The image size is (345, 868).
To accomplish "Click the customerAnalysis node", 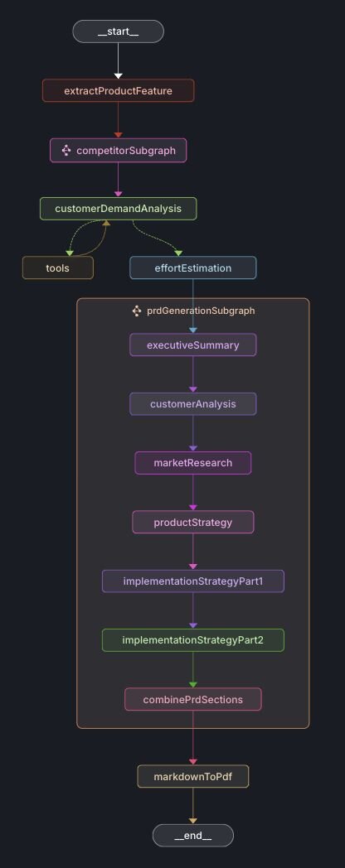I will (193, 404).
